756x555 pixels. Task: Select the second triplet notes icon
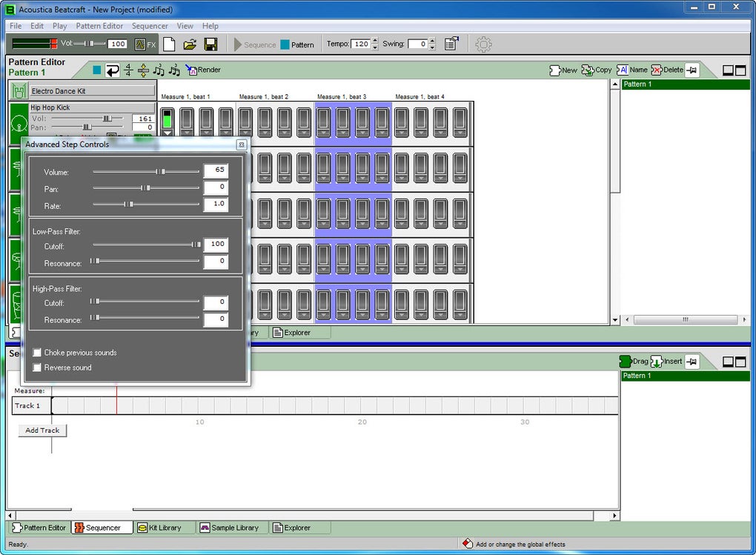click(174, 70)
